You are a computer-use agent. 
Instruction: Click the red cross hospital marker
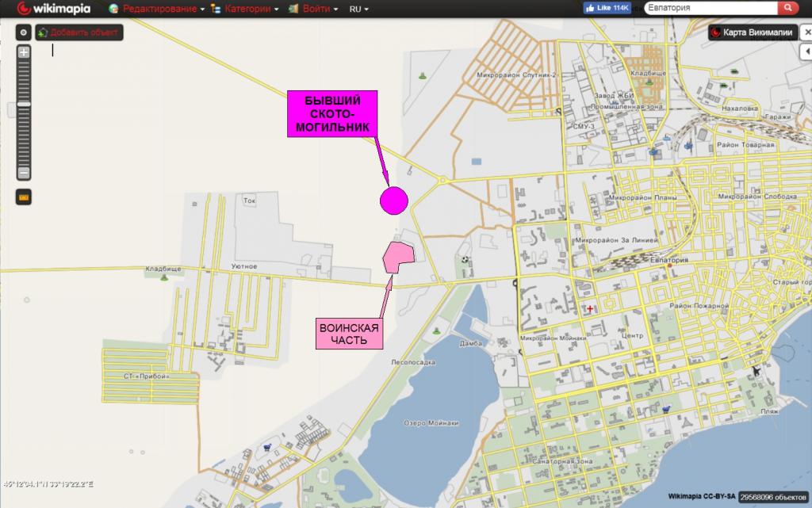point(589,308)
